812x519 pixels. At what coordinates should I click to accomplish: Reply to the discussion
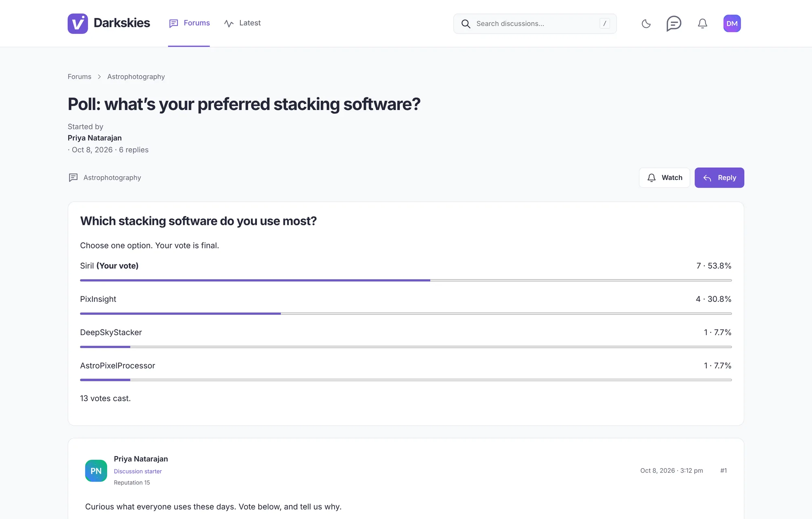(x=719, y=178)
